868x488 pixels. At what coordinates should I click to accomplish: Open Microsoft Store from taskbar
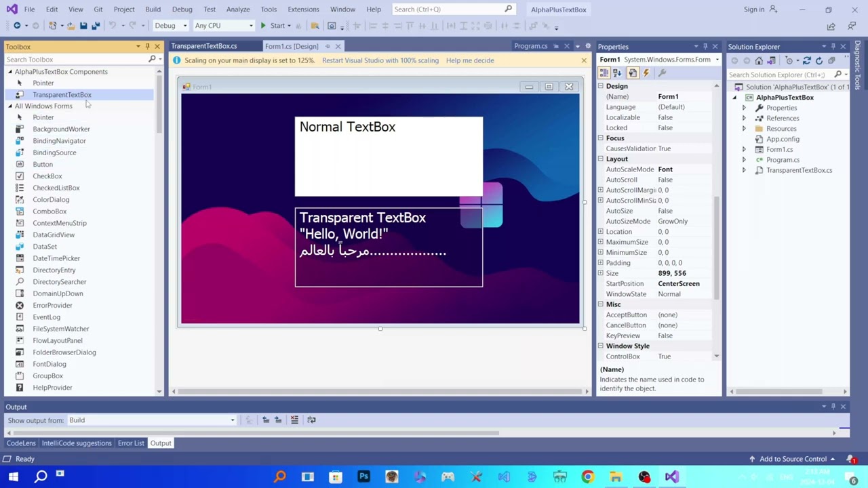coord(336,477)
